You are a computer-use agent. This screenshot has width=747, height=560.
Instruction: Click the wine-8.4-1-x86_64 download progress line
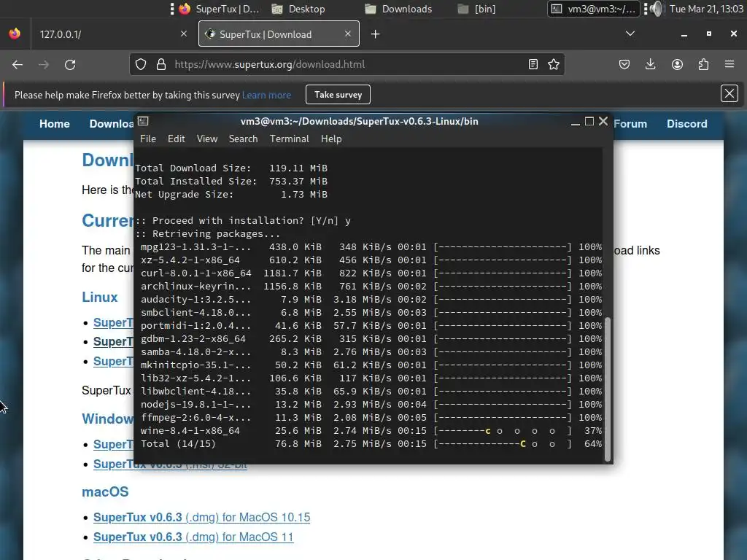click(371, 430)
